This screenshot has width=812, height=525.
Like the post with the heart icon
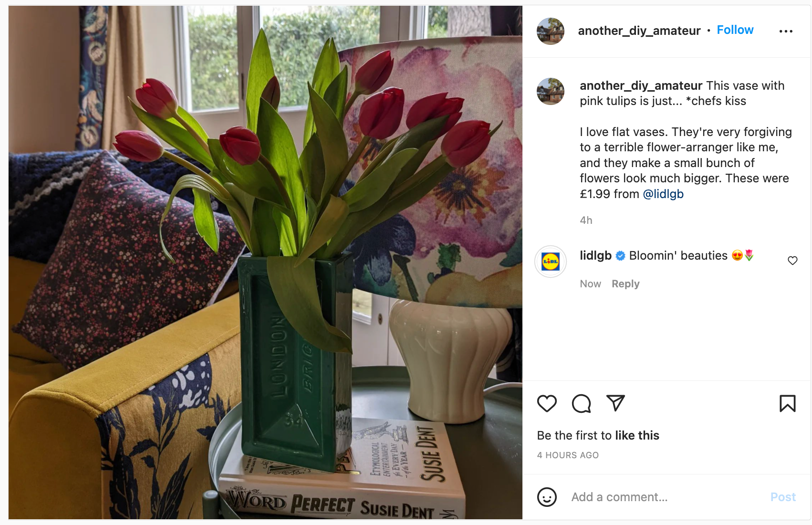pyautogui.click(x=547, y=404)
